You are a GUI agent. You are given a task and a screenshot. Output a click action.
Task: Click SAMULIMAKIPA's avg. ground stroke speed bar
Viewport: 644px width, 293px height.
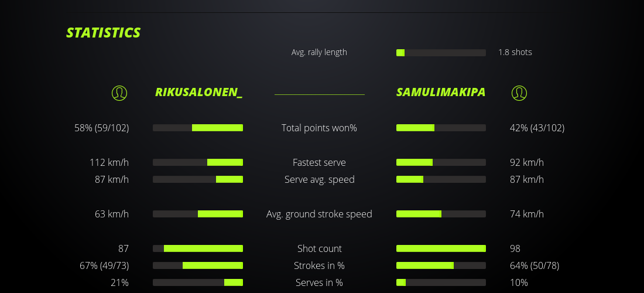(441, 214)
